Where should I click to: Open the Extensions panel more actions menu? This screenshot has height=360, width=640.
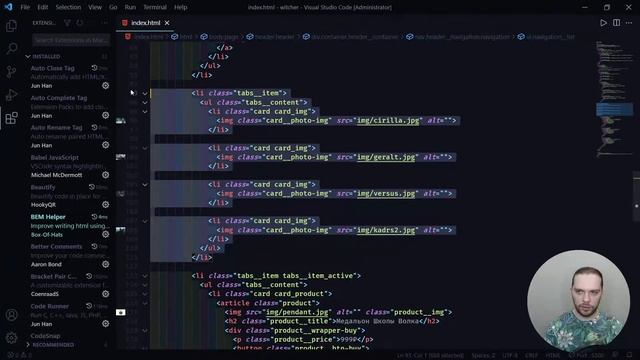tap(104, 23)
